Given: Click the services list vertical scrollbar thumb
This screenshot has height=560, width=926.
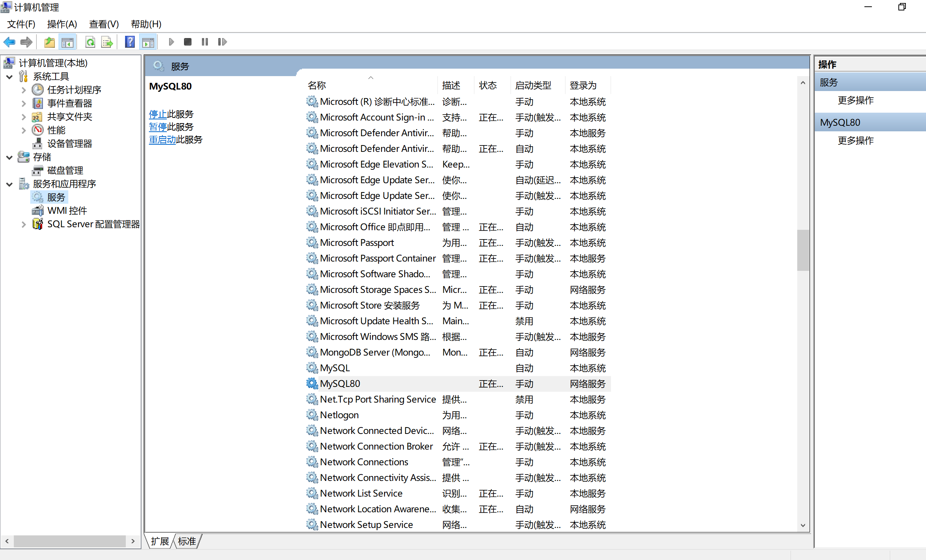Looking at the screenshot, I should (x=803, y=250).
